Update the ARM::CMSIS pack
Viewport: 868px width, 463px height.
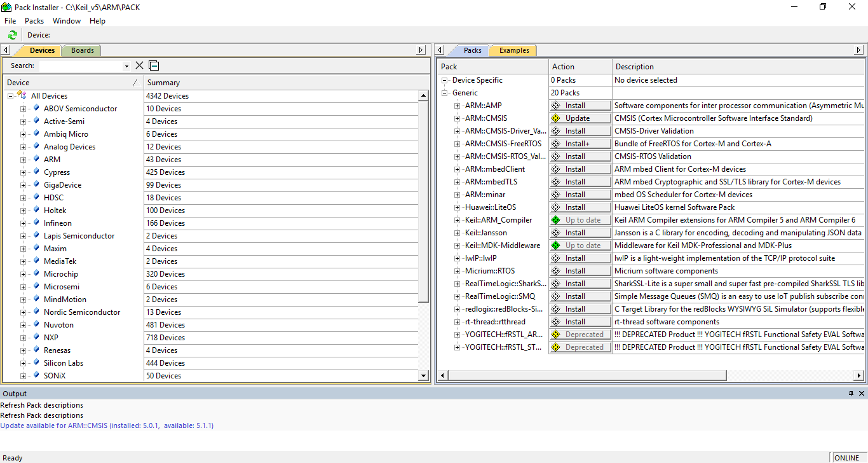point(580,118)
